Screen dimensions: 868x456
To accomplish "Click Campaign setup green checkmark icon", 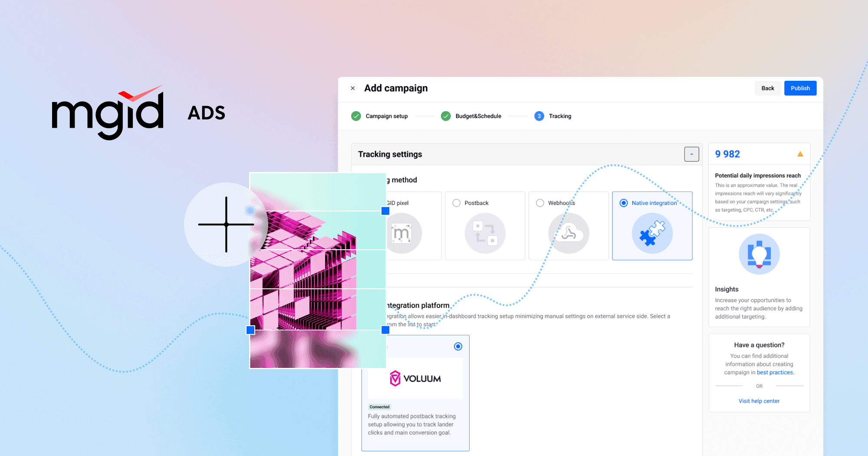I will (356, 116).
